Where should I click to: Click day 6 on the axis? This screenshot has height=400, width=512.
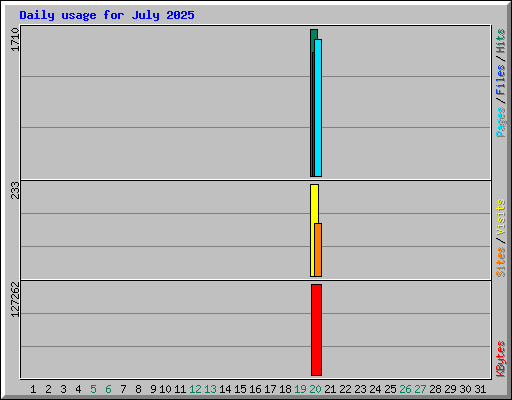pos(108,389)
